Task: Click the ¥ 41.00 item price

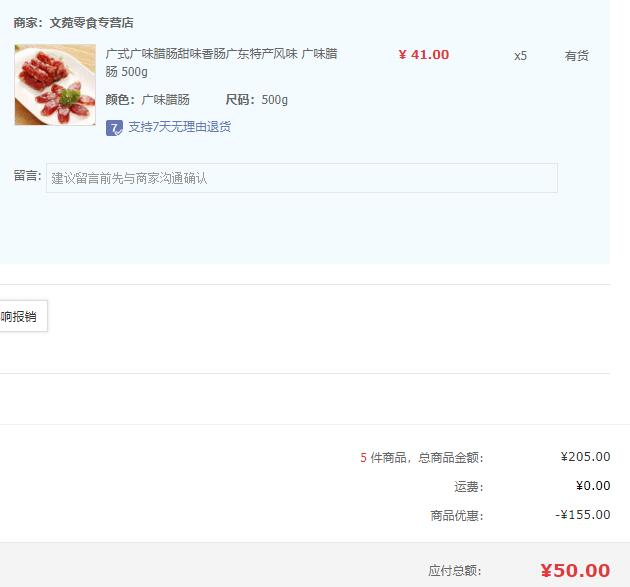Action: click(423, 55)
